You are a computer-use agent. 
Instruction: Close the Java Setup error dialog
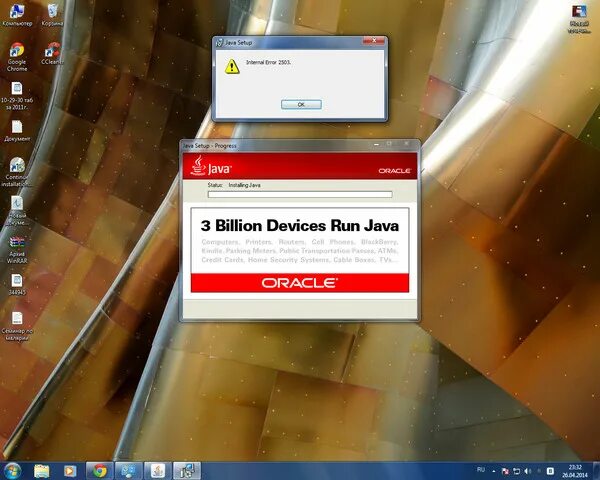click(374, 41)
